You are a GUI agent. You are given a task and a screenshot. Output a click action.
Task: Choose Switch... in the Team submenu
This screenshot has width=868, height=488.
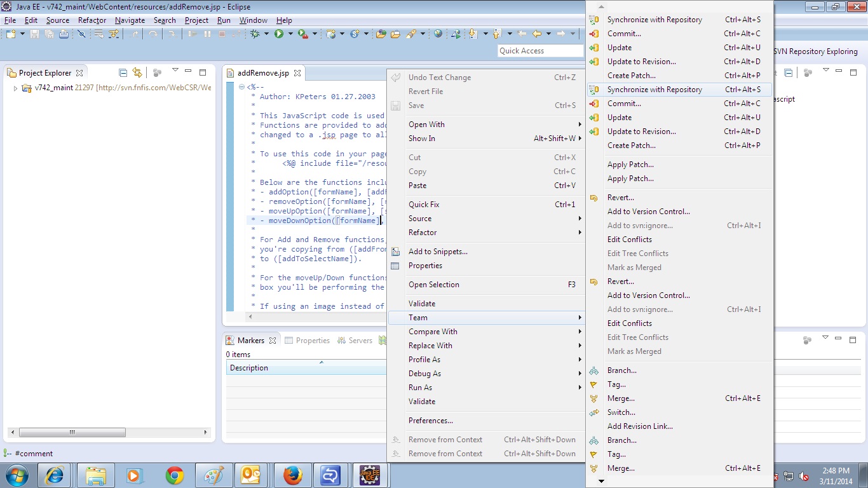pyautogui.click(x=679, y=412)
